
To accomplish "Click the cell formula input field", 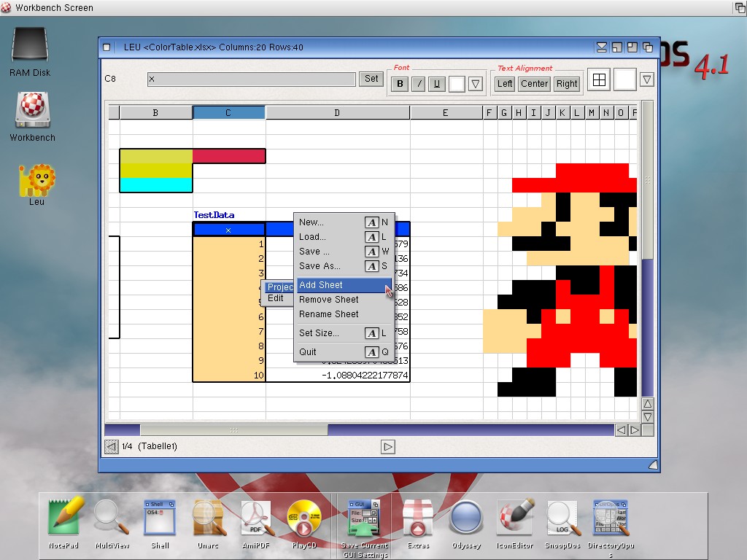I will tap(251, 79).
